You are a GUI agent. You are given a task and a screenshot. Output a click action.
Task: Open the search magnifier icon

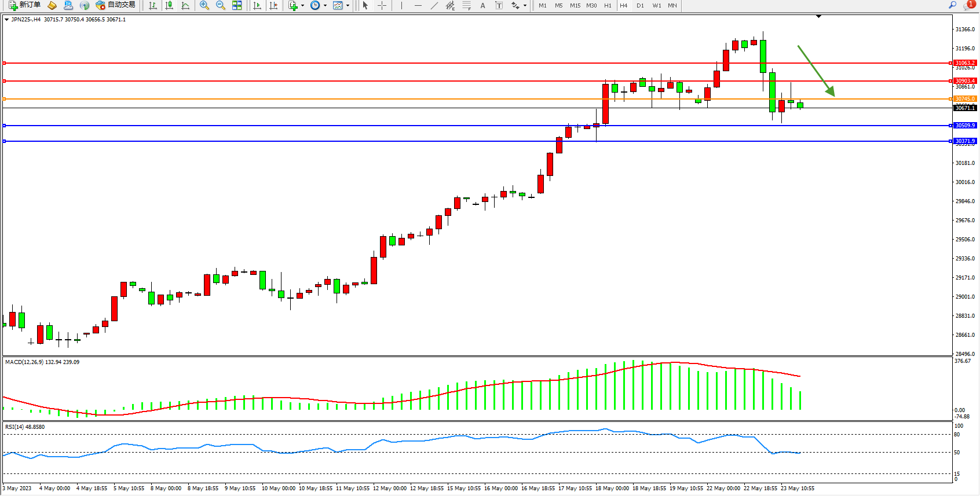952,5
